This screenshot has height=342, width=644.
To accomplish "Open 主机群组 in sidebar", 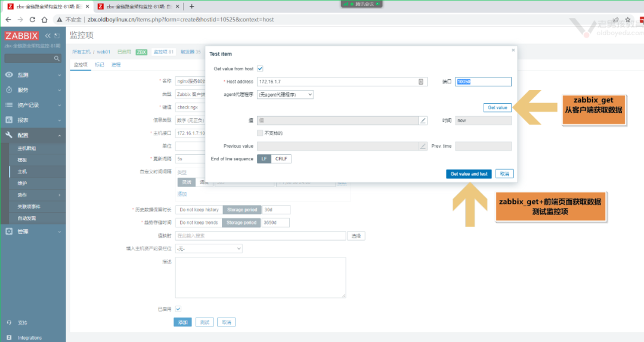I will pyautogui.click(x=27, y=148).
